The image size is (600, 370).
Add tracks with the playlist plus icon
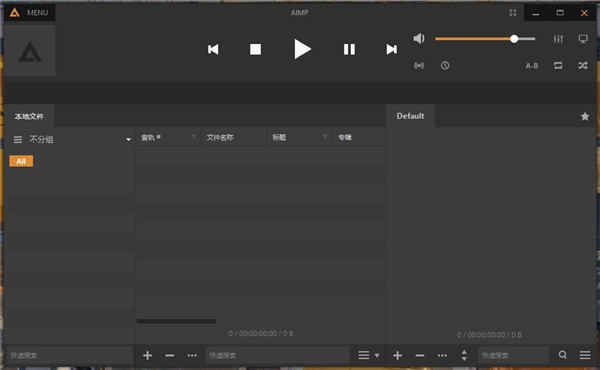[x=398, y=355]
